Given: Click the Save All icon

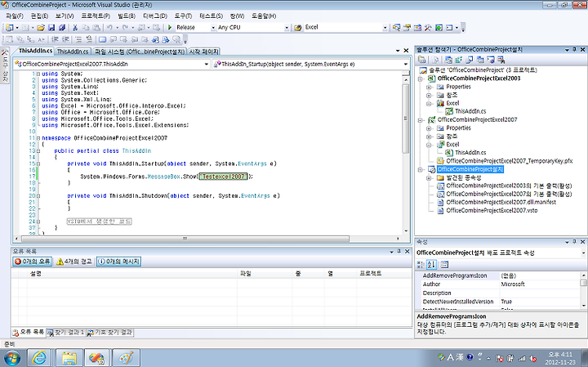Looking at the screenshot, I should [x=62, y=28].
